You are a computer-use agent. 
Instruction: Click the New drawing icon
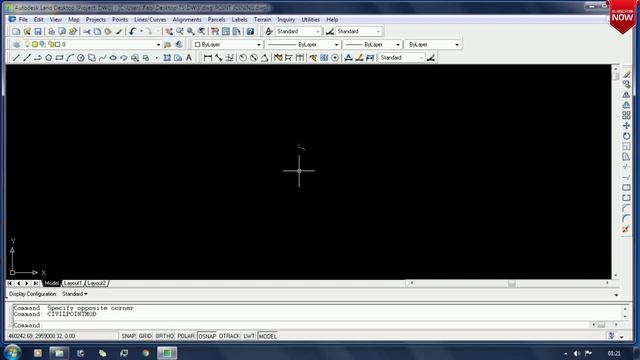(16, 31)
